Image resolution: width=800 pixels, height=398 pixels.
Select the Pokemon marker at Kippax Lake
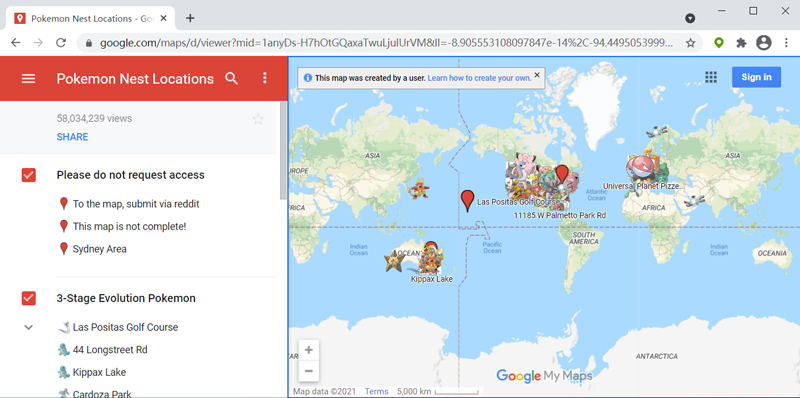pos(431,259)
